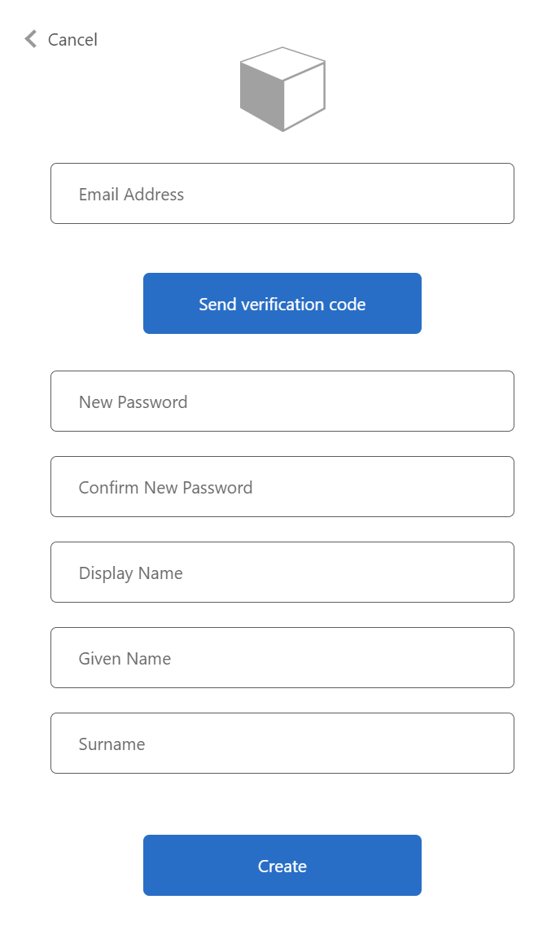Click into the Display Name field
The image size is (560, 939).
click(282, 572)
